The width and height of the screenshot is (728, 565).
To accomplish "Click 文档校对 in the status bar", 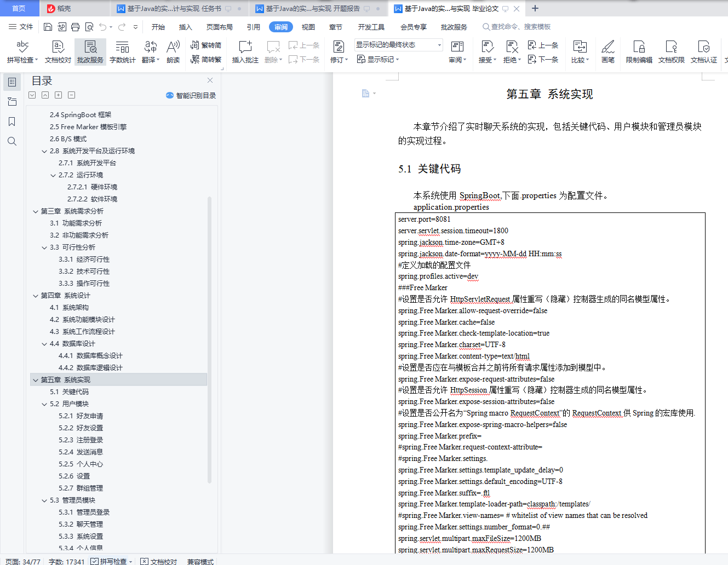I will click(x=158, y=561).
